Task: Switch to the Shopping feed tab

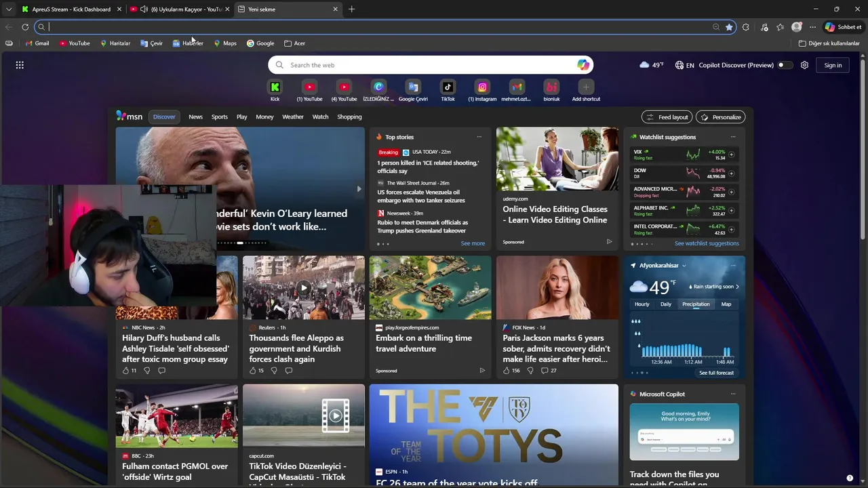Action: point(349,117)
